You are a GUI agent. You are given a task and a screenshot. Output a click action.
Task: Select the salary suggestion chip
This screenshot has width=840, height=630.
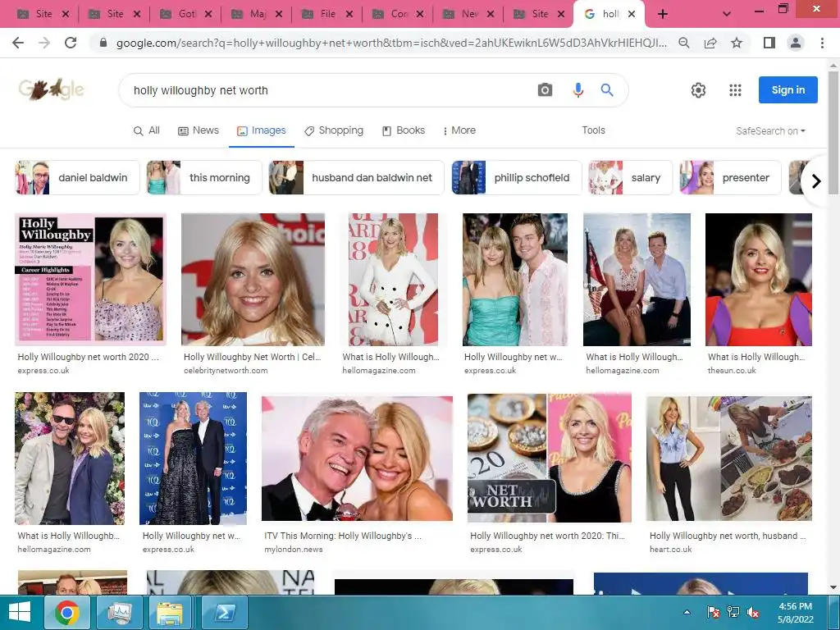(630, 177)
